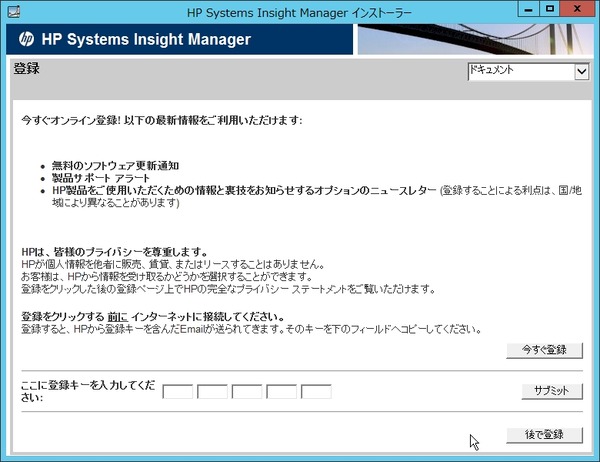The height and width of the screenshot is (462, 600).
Task: Click the 後で登録 button
Action: (544, 435)
